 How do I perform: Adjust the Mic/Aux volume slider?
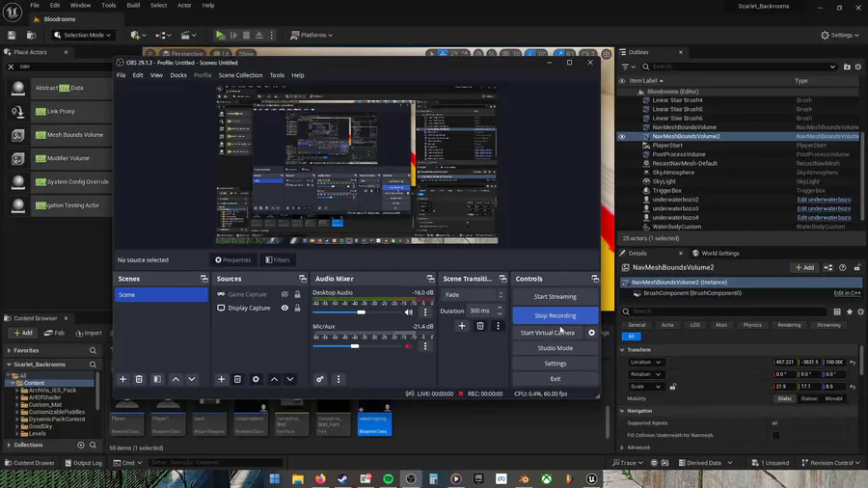355,346
